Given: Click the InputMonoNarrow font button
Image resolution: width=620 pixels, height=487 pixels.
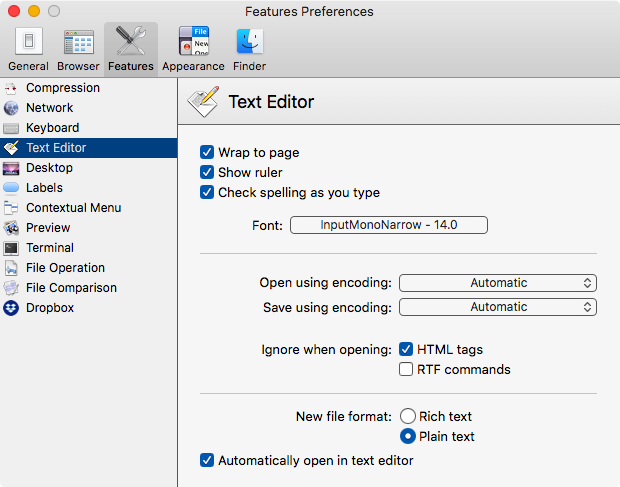Looking at the screenshot, I should pyautogui.click(x=389, y=225).
